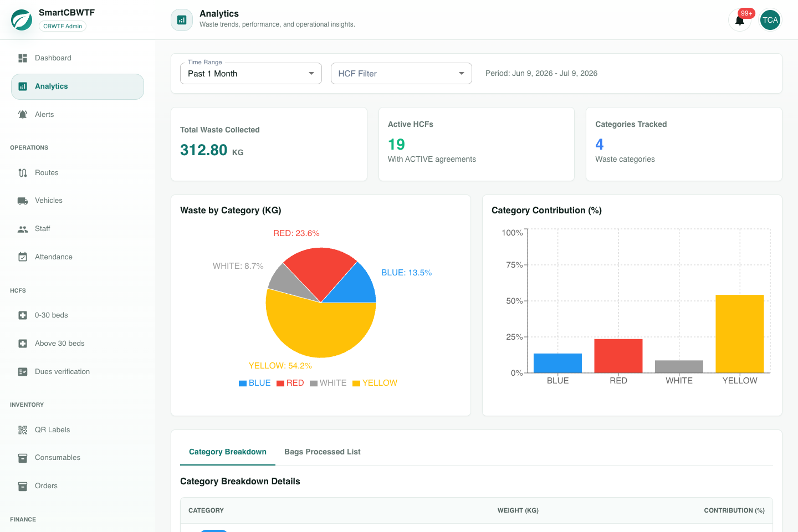Click the YELLOW legend color swatch
This screenshot has height=532, width=798.
[x=356, y=383]
